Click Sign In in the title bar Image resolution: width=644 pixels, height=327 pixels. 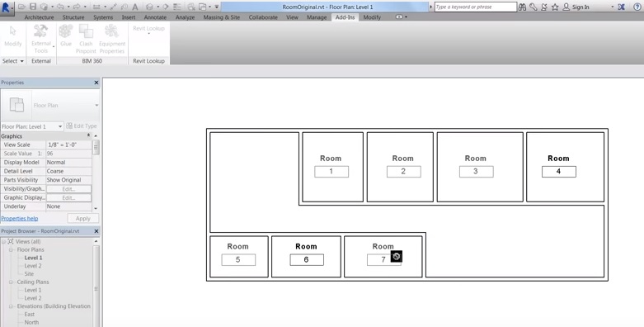click(x=581, y=7)
